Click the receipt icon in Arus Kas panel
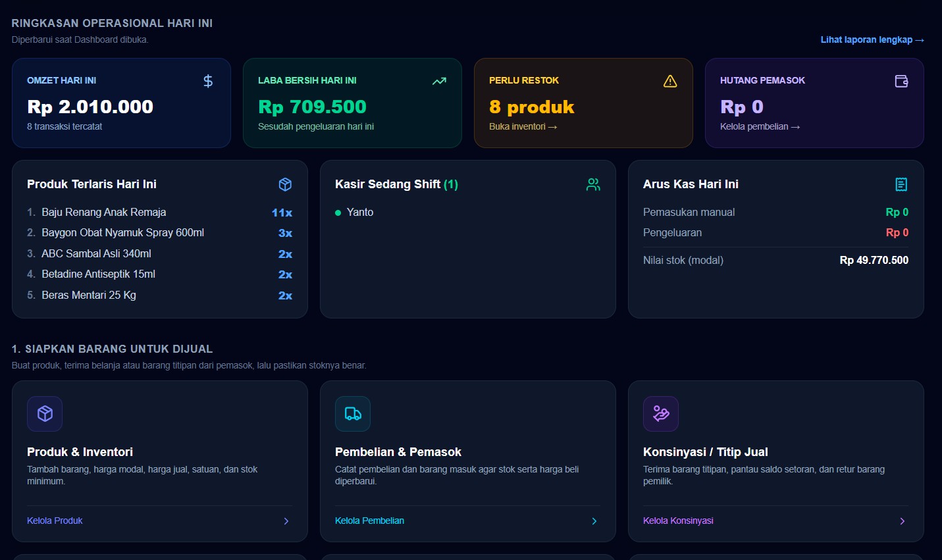This screenshot has height=560, width=942. [x=901, y=184]
